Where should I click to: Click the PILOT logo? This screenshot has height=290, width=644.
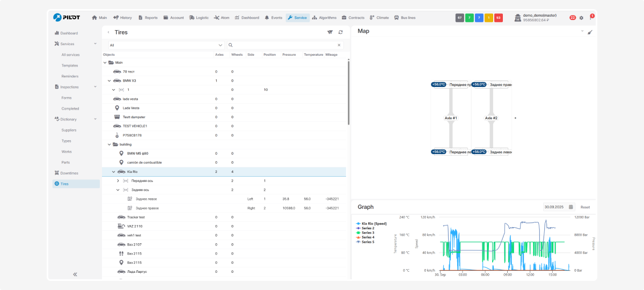66,17
